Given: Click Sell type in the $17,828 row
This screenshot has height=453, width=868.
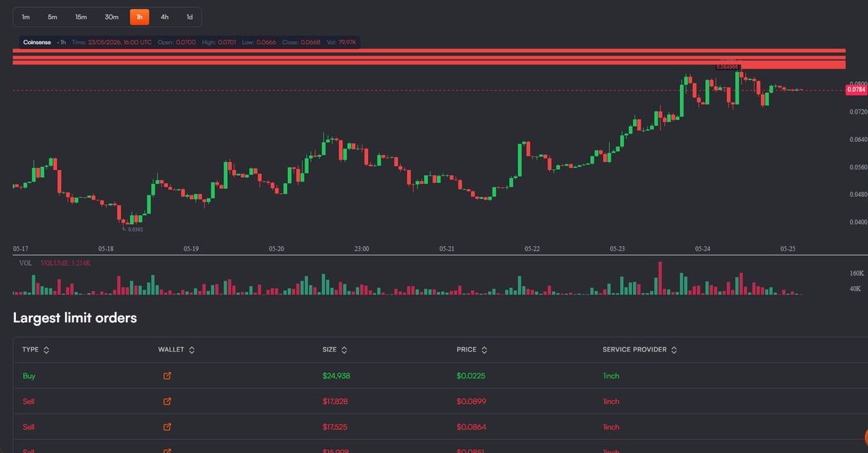Looking at the screenshot, I should (29, 402).
